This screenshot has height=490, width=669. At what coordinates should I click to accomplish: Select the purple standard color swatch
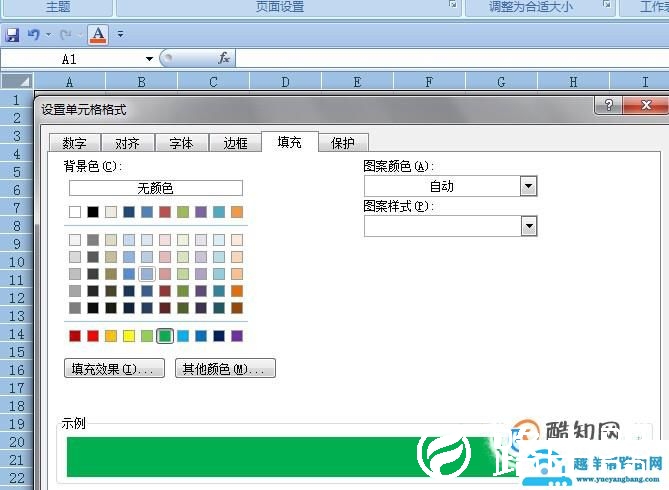pyautogui.click(x=237, y=336)
